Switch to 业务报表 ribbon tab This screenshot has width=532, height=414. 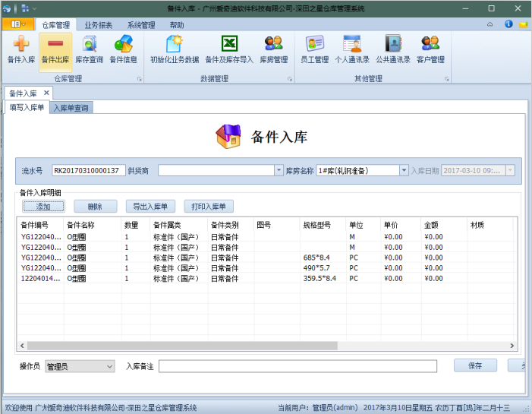pyautogui.click(x=99, y=25)
